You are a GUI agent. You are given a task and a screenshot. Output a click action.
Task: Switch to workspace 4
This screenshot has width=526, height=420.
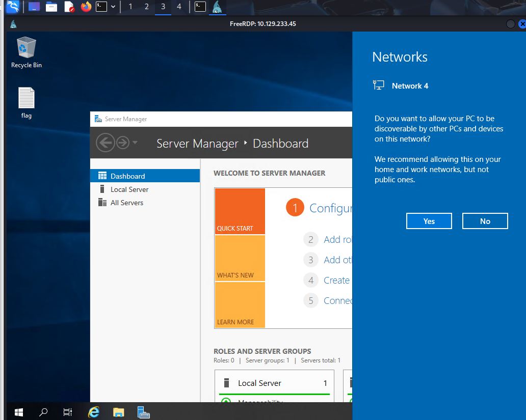click(x=179, y=7)
